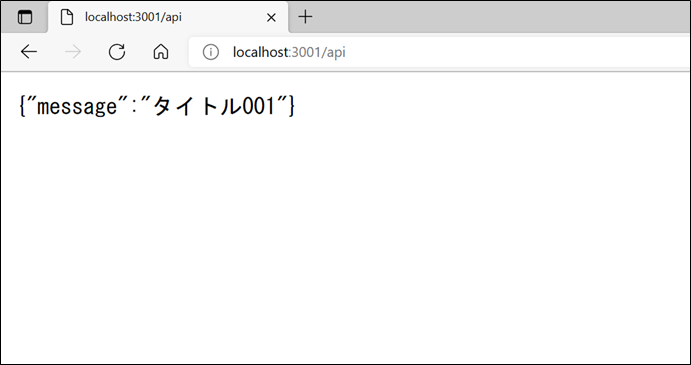Open the tab actions menu icon

click(25, 17)
